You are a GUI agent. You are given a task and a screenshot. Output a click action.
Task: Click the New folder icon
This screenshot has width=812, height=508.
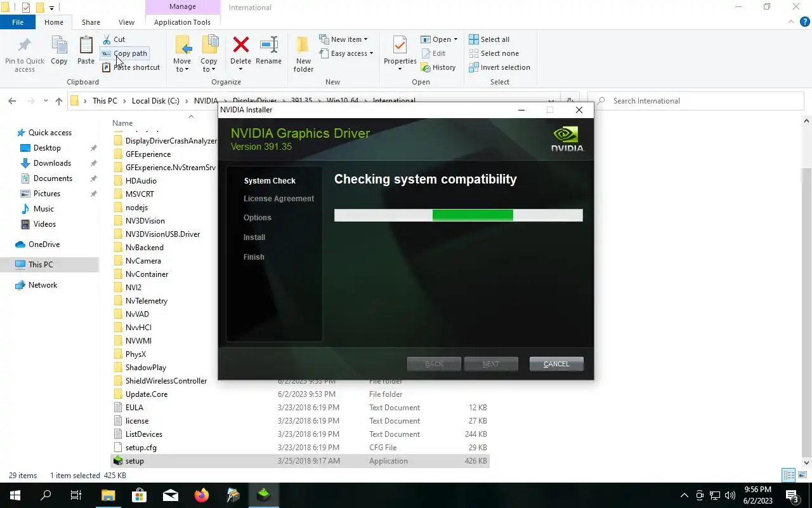303,46
